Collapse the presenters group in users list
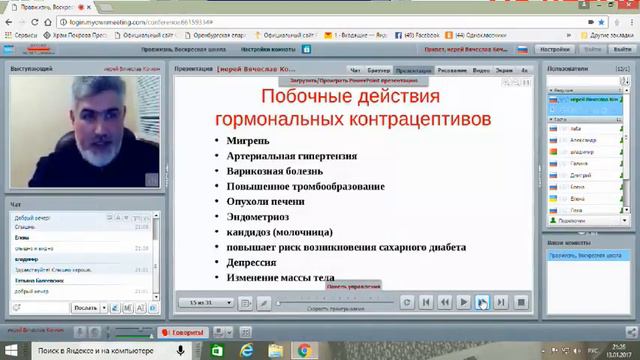Screen dimensions: 640x360 click(x=551, y=90)
